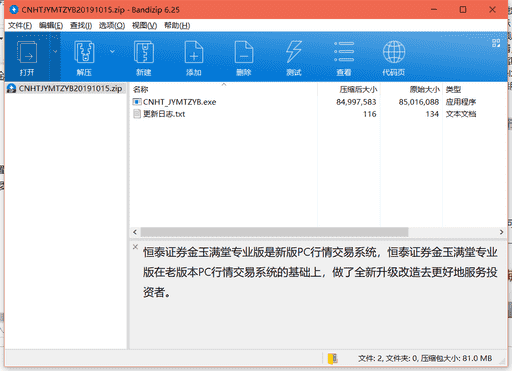
Task: Click the 文本文档 type cell
Action: coord(461,114)
